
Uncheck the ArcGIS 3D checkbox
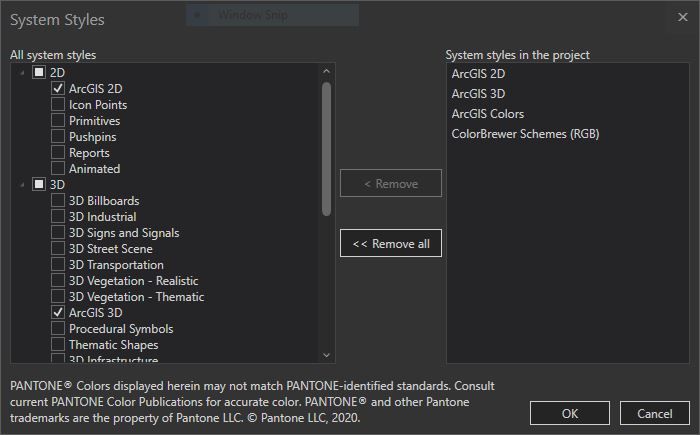click(x=58, y=313)
